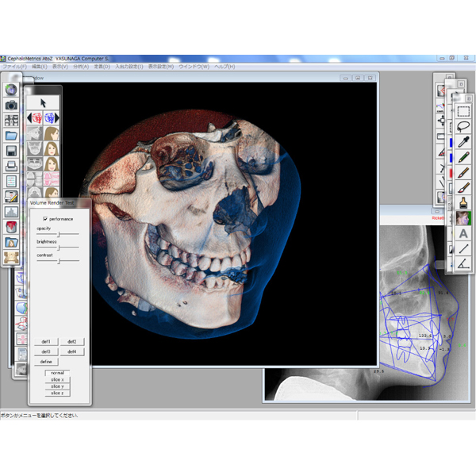
Task: Adjust the contrast slider
Action: (58, 261)
